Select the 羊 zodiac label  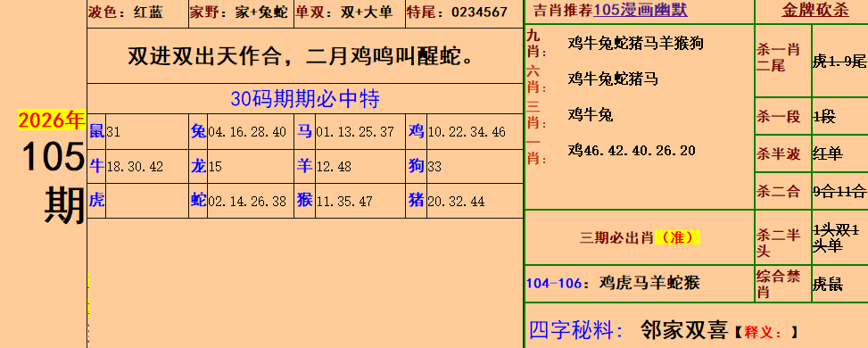click(x=304, y=166)
